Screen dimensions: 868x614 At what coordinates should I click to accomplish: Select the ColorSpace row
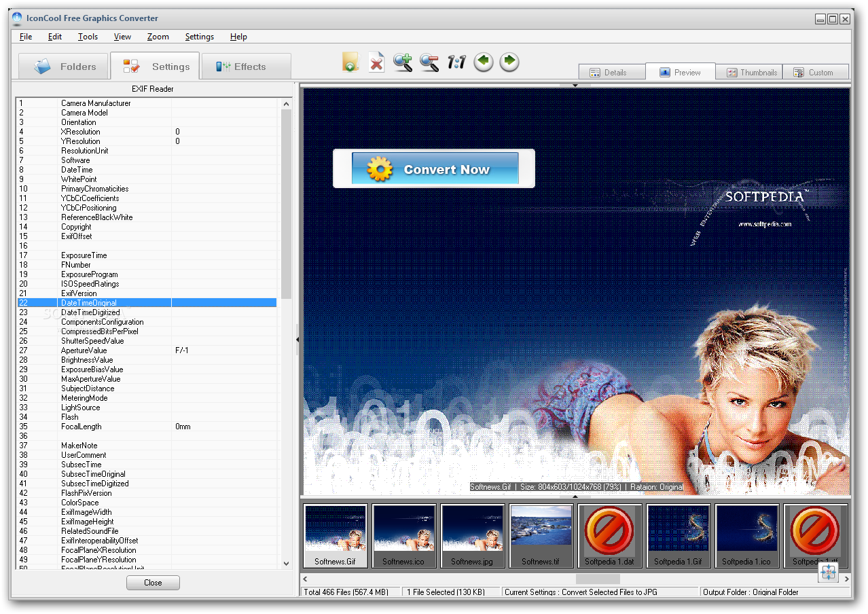pyautogui.click(x=147, y=503)
